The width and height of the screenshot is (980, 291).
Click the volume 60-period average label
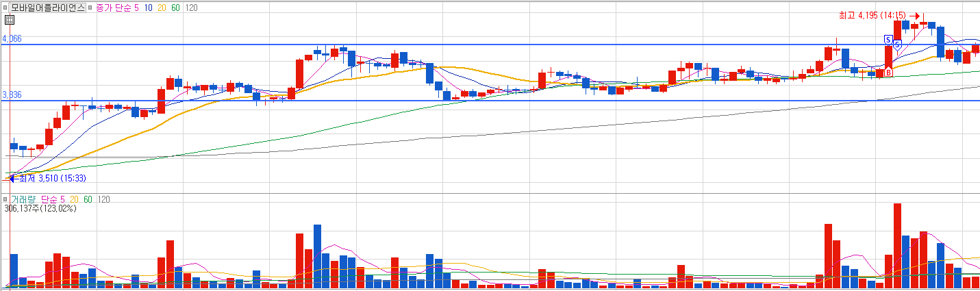pos(88,199)
